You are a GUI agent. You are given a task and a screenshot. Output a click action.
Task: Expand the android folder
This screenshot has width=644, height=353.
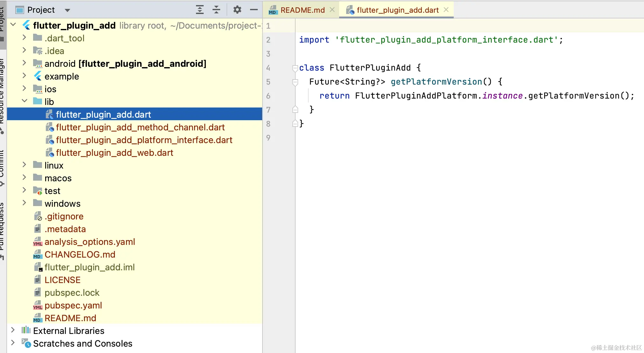coord(24,63)
